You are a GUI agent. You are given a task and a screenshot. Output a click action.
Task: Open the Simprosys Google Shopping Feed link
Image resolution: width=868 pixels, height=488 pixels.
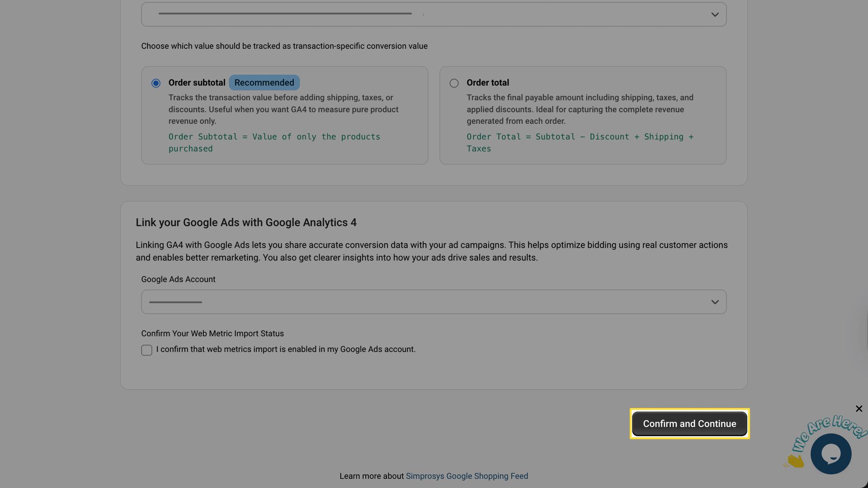click(467, 476)
